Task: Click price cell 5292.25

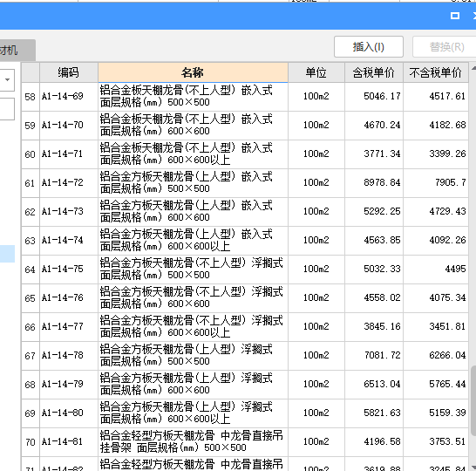Action: point(374,212)
